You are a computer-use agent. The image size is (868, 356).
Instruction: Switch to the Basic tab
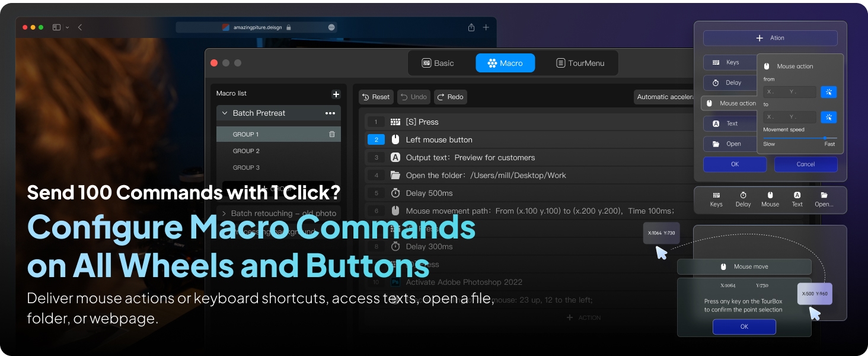pos(438,63)
